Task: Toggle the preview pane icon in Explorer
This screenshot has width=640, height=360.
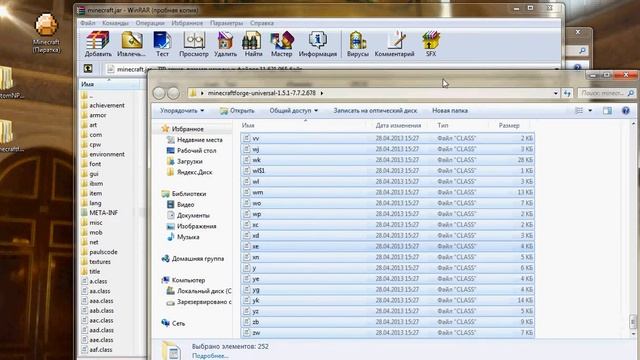Action: (x=607, y=111)
